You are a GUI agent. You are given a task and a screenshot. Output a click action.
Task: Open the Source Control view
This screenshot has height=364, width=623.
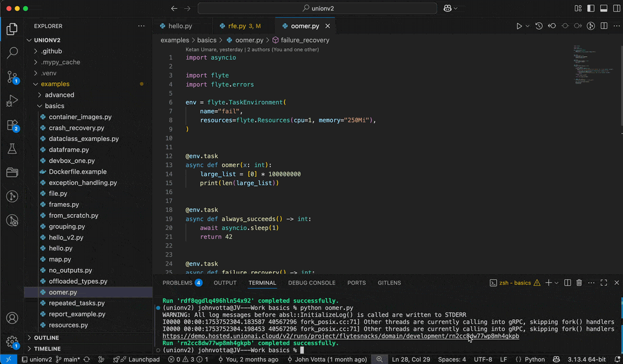pyautogui.click(x=12, y=77)
